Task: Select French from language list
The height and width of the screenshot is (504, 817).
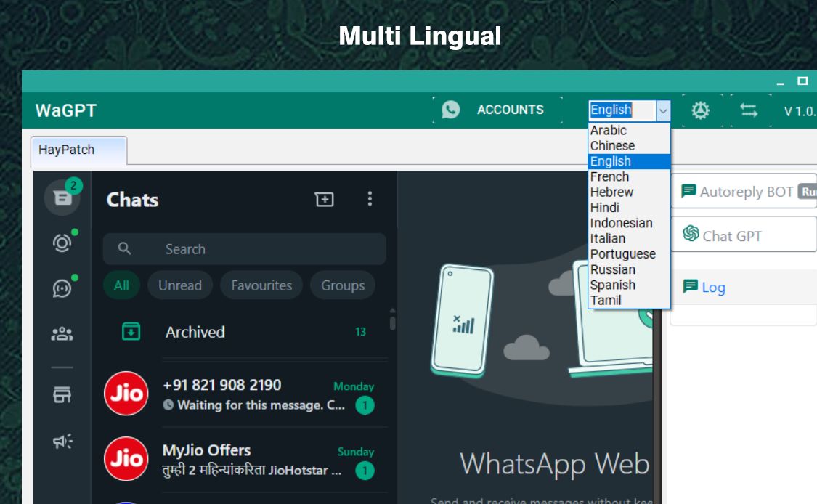Action: click(629, 176)
